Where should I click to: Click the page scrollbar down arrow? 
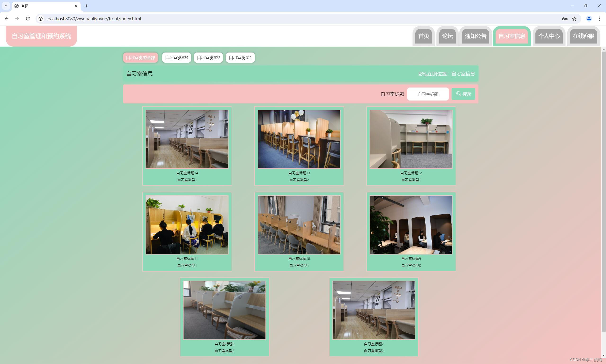604,355
